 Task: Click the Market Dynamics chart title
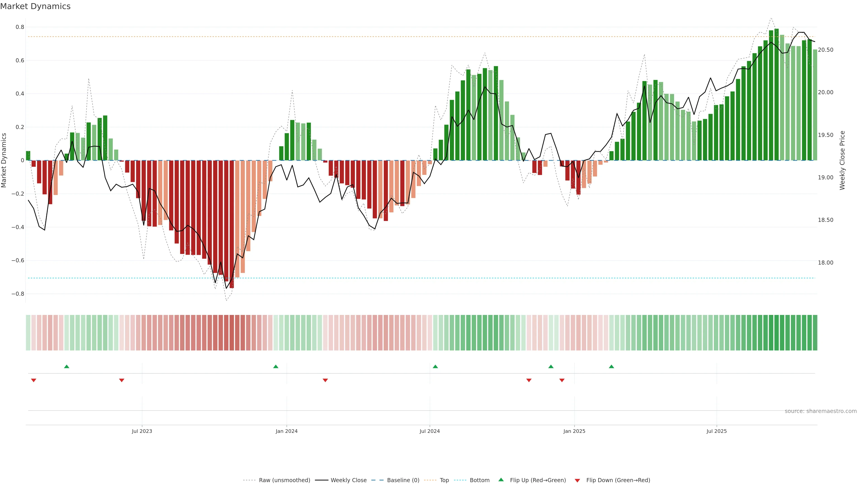click(35, 6)
